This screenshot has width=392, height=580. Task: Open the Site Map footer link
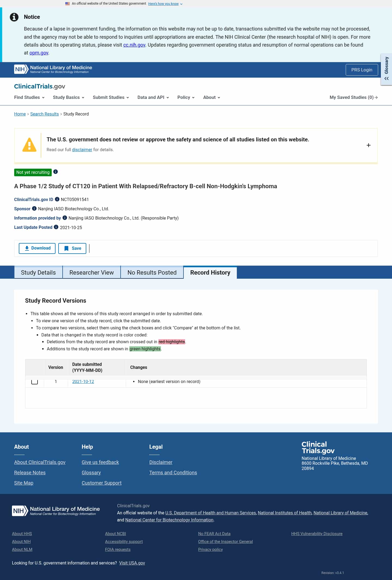(x=24, y=483)
